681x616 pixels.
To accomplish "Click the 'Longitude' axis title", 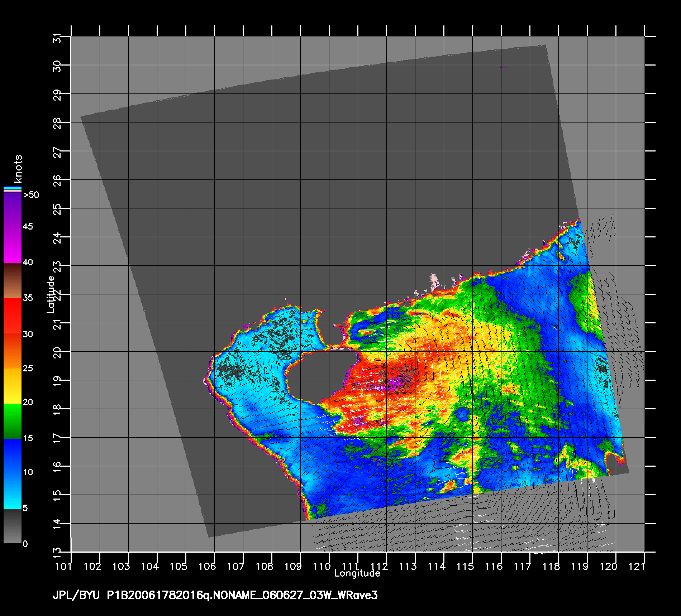I will coord(357,573).
